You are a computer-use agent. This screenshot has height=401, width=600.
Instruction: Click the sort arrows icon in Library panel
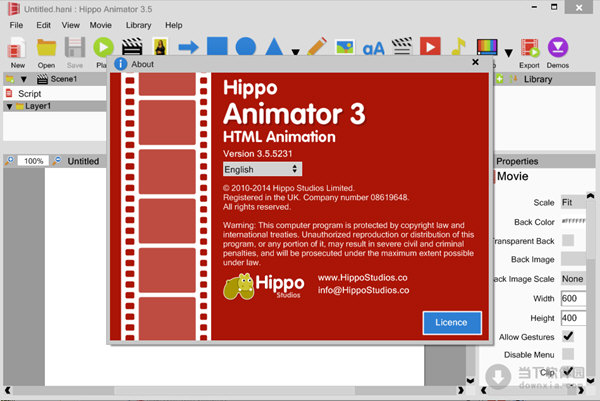coord(513,79)
